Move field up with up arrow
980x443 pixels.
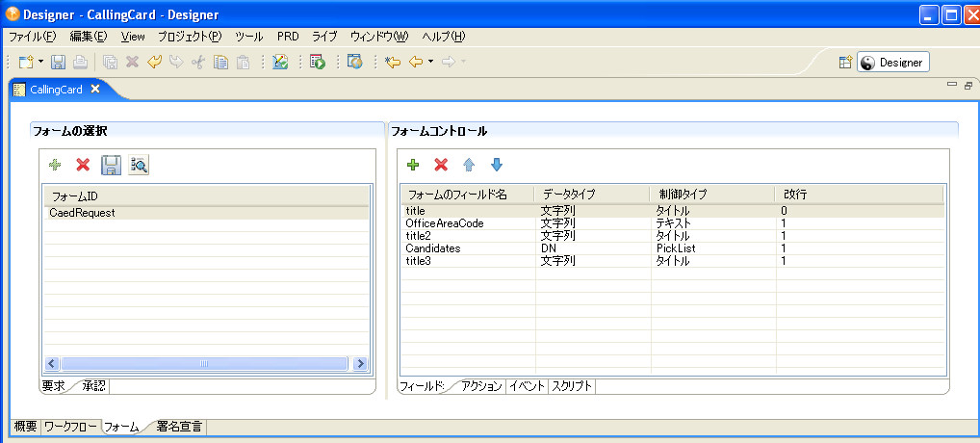click(469, 165)
